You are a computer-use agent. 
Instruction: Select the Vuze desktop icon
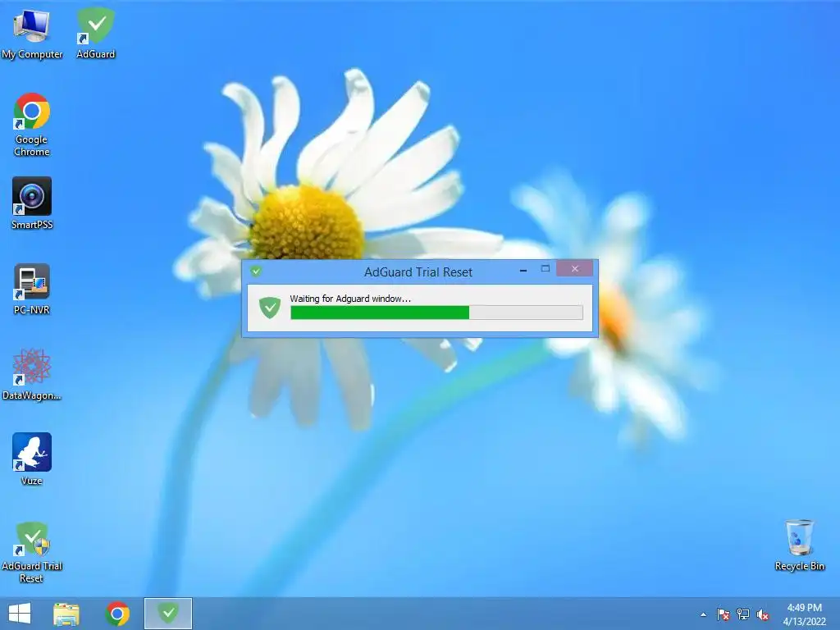pyautogui.click(x=32, y=459)
